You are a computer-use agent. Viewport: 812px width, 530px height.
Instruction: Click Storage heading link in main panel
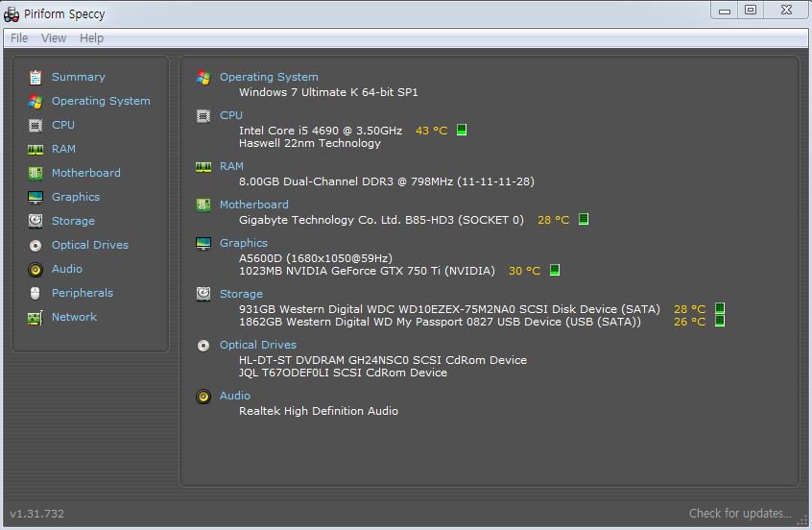[241, 294]
